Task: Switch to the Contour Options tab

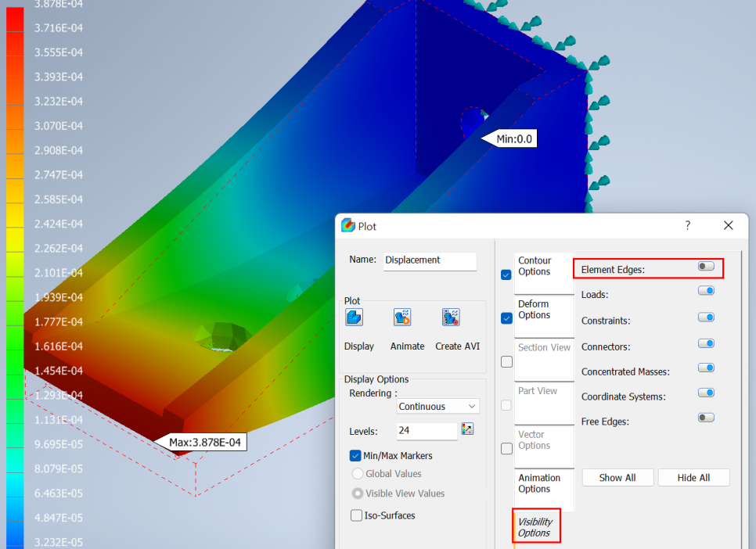Action: click(x=535, y=267)
